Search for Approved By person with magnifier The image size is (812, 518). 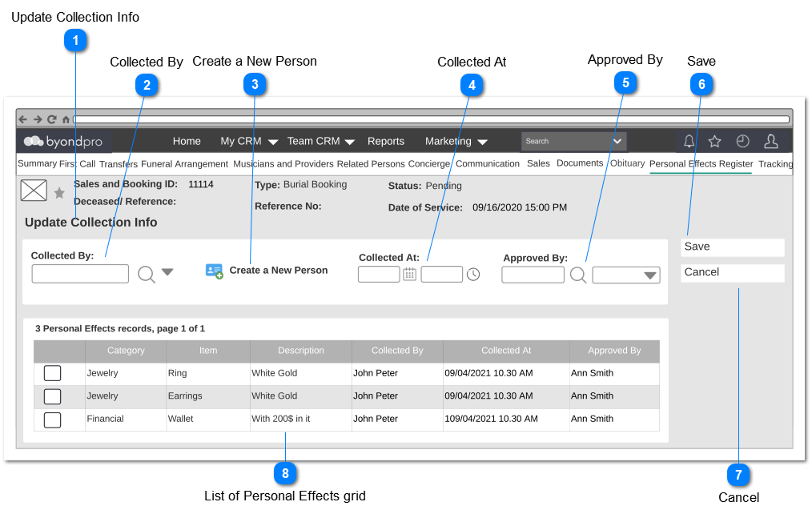[x=578, y=275]
